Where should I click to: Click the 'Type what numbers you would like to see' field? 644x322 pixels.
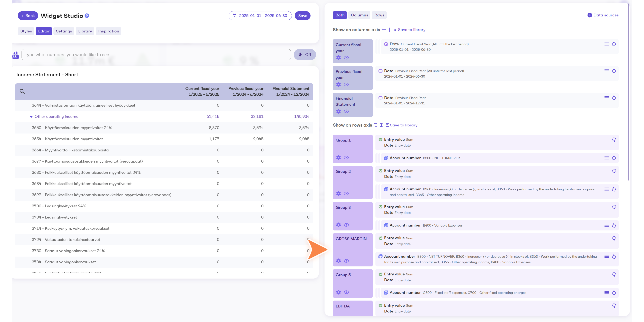click(156, 55)
